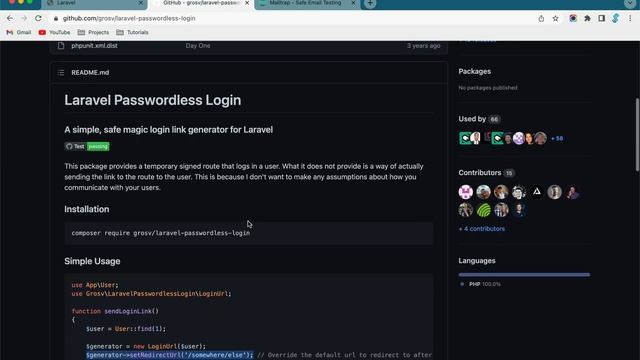Open the phpunit.xml.dist file

pos(94,46)
